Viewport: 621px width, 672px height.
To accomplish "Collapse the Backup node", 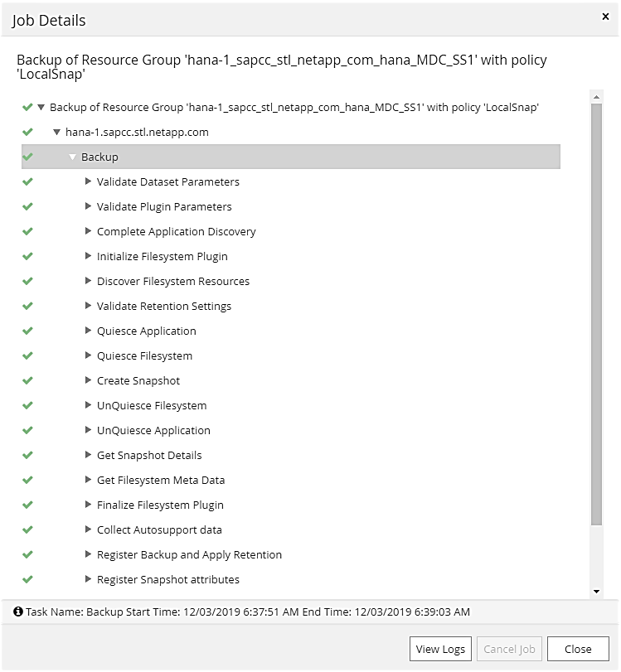I will [x=73, y=157].
